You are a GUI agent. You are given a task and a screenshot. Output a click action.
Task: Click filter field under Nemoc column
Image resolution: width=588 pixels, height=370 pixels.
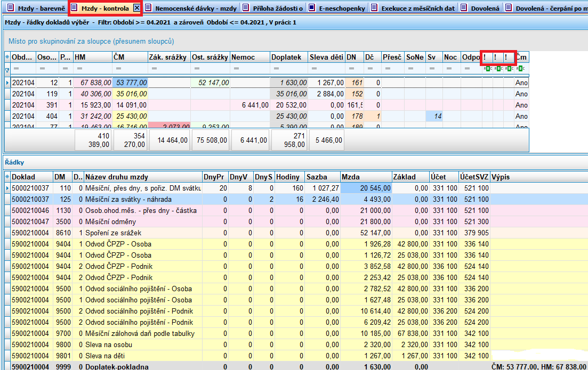click(249, 69)
